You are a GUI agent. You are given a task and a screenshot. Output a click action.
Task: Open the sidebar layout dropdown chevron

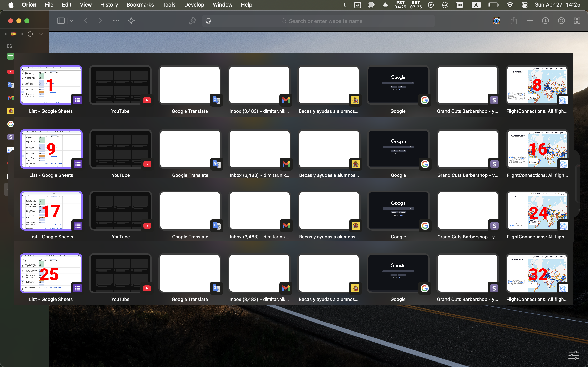72,21
